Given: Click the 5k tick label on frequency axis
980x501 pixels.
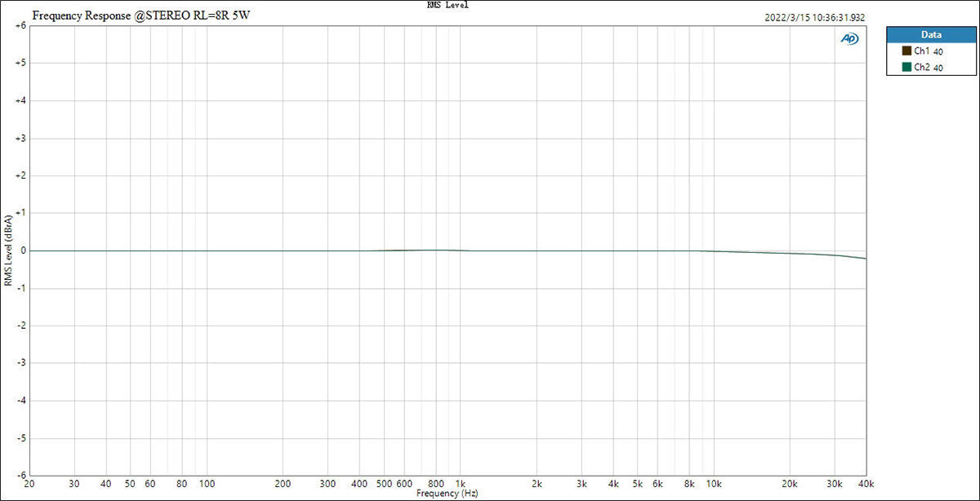Looking at the screenshot, I should pyautogui.click(x=639, y=484).
